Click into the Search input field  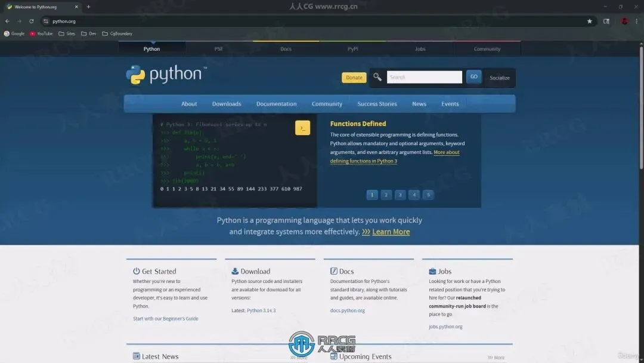[425, 77]
